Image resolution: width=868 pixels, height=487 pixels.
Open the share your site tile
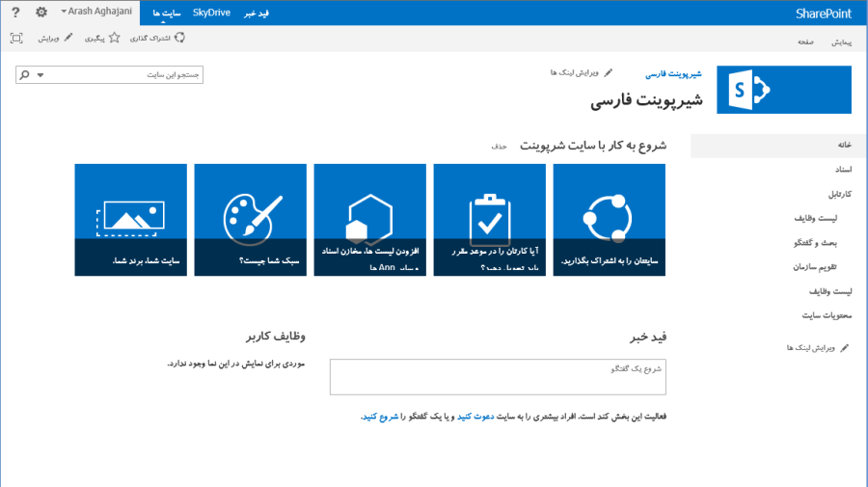[610, 220]
